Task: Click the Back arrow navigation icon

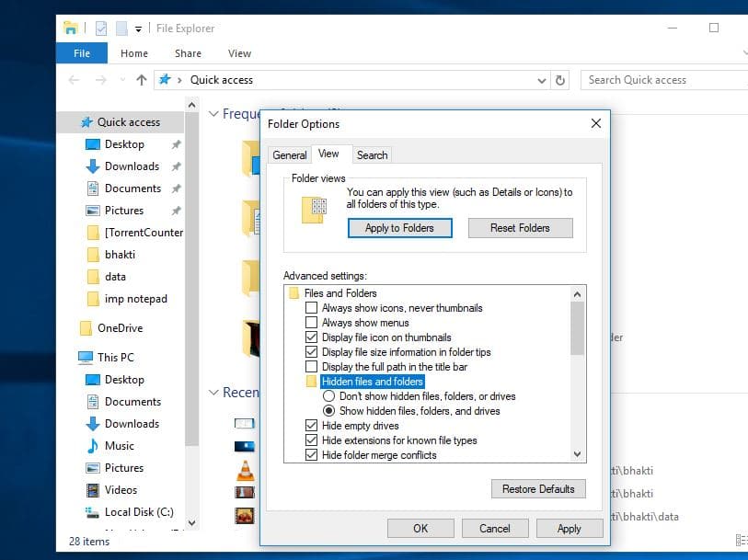Action: (x=75, y=80)
